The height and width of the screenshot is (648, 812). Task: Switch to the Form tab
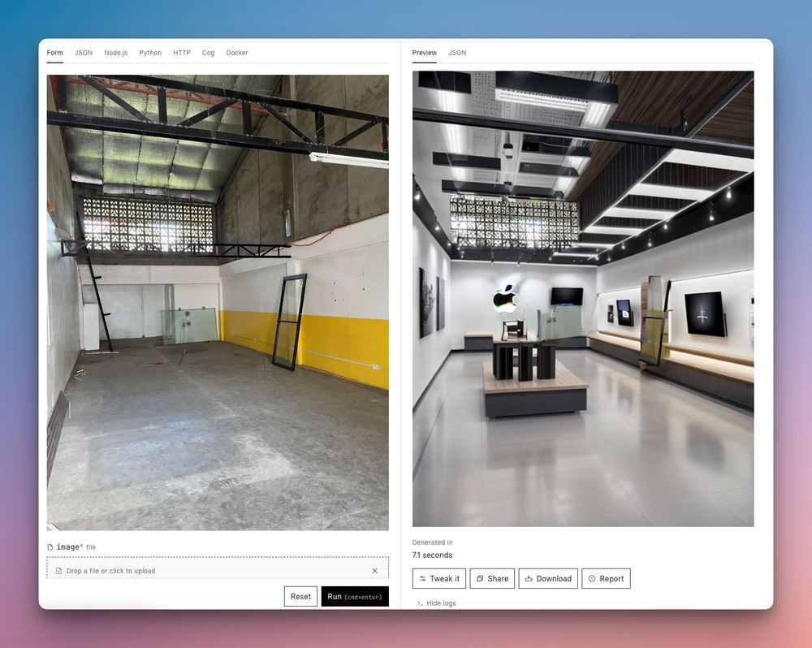coord(55,53)
